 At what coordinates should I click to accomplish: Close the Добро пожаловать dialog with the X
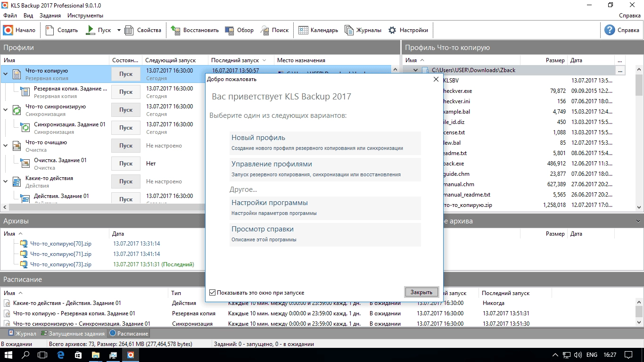(436, 79)
